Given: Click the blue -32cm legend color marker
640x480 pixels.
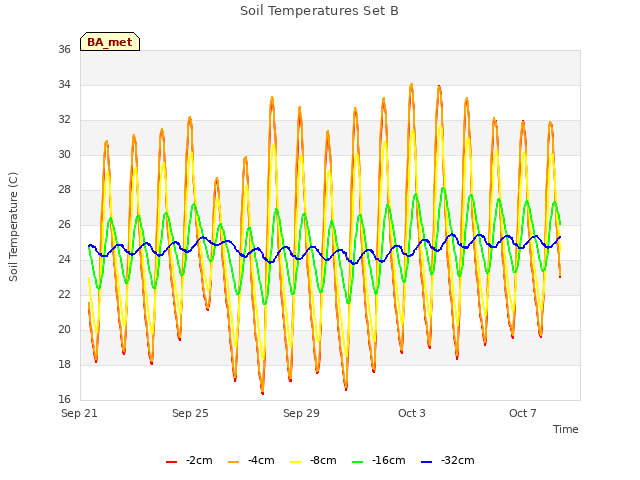Looking at the screenshot, I should coord(426,462).
